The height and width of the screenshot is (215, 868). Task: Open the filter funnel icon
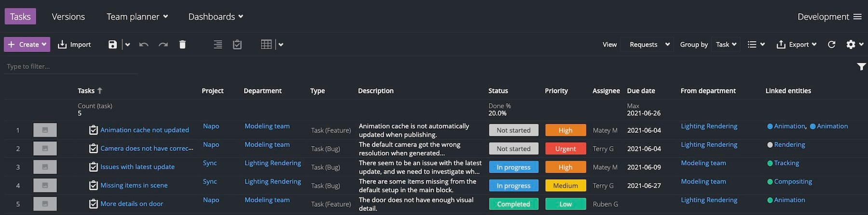pos(861,67)
